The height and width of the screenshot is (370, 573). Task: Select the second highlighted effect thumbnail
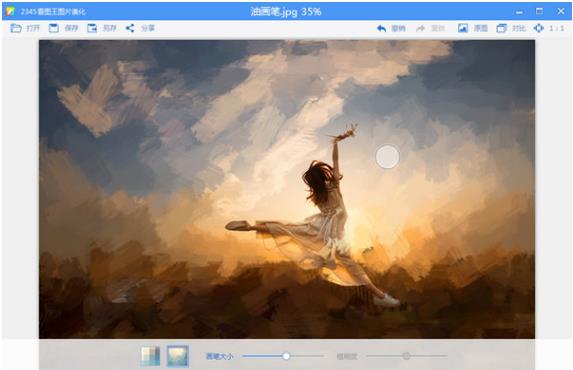(x=178, y=356)
